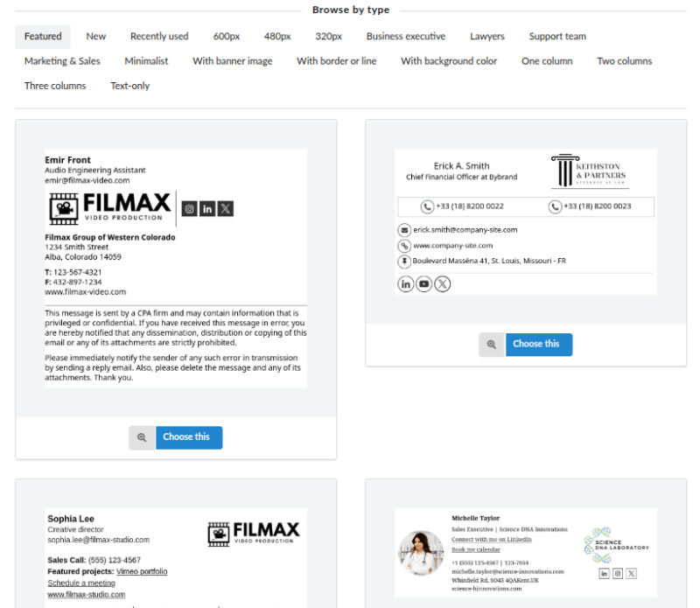Click the zoom preview icon under Erick Smith template
Image resolution: width=700 pixels, height=608 pixels.
492,345
